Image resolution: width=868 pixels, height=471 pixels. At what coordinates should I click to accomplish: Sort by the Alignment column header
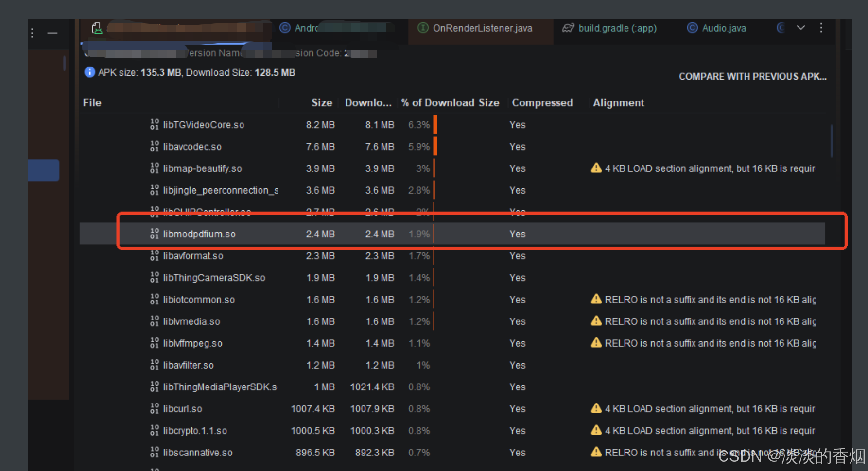[x=619, y=103]
